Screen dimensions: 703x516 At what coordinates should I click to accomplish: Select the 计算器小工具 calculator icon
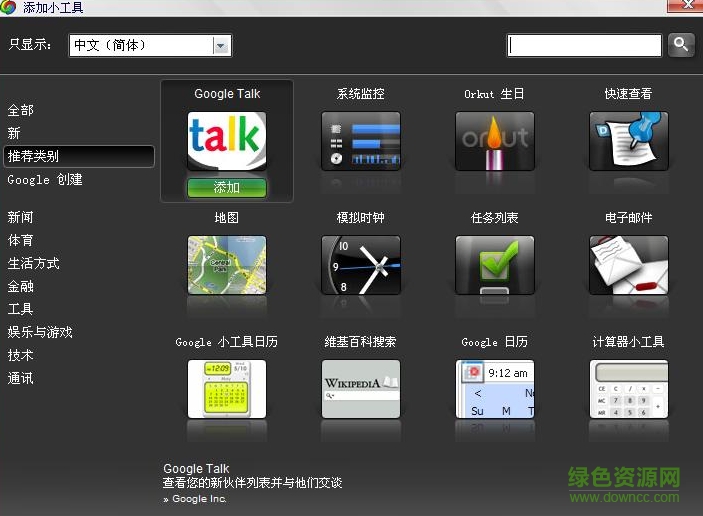pyautogui.click(x=629, y=389)
